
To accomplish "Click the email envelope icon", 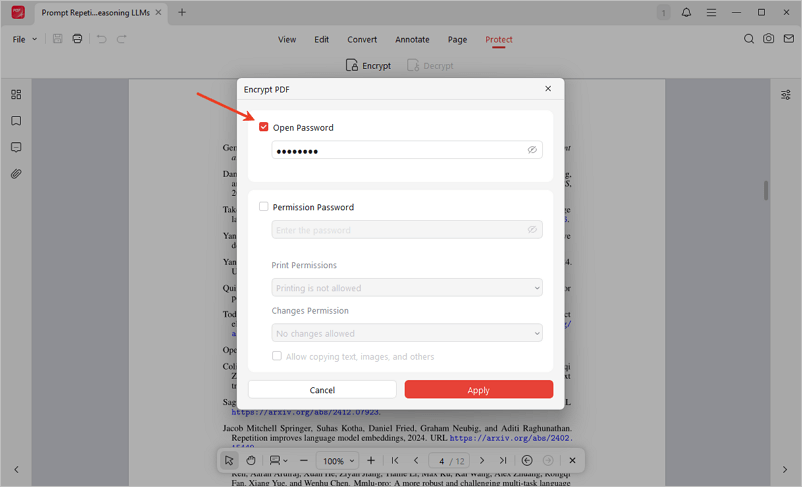I will pyautogui.click(x=789, y=39).
